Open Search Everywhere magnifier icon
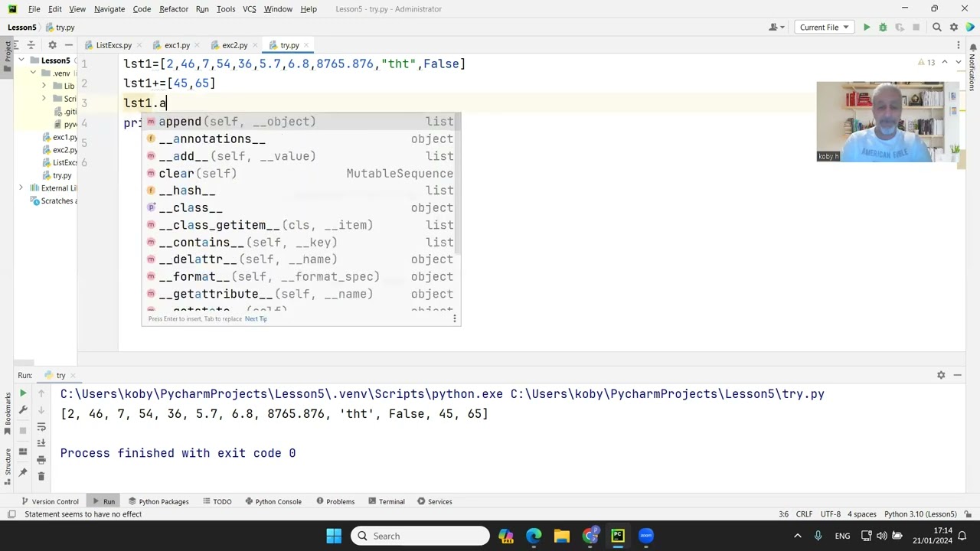The height and width of the screenshot is (551, 980). 936,28
